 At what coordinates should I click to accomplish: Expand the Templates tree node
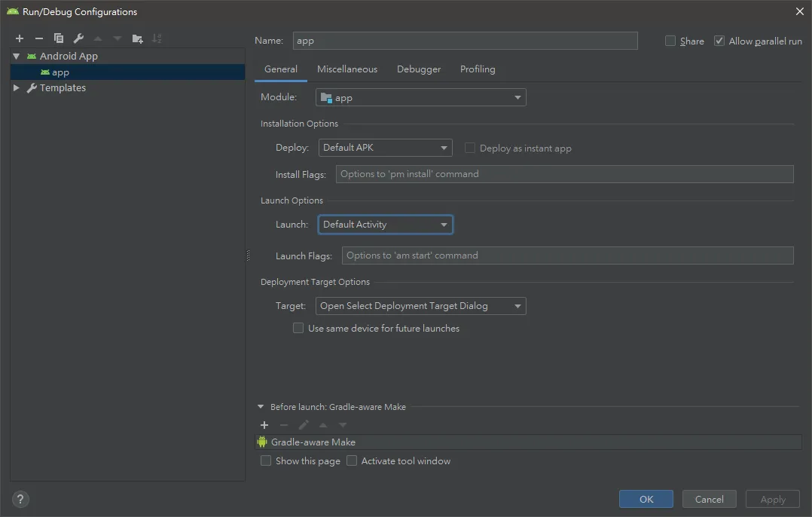[17, 88]
